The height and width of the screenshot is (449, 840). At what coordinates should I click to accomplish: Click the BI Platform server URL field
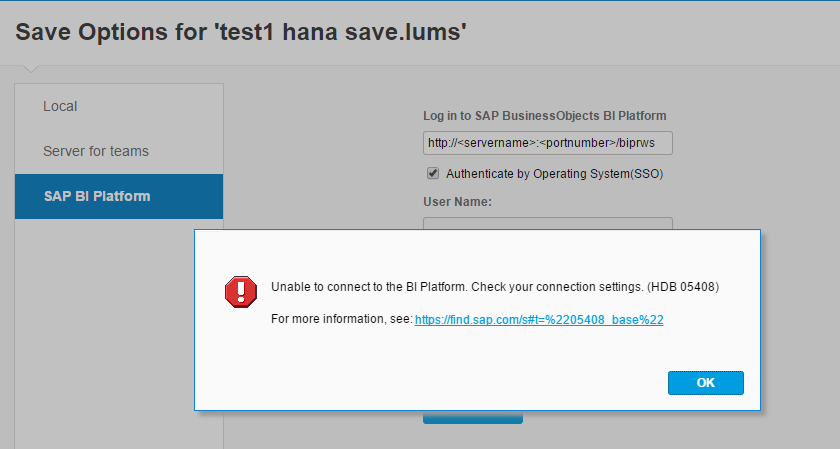click(x=548, y=143)
